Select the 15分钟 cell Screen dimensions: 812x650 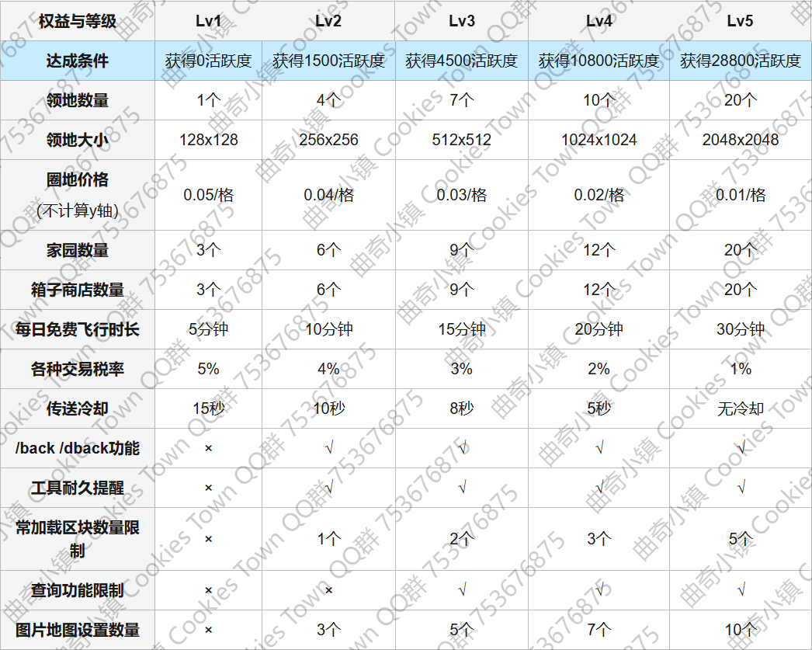(x=461, y=329)
